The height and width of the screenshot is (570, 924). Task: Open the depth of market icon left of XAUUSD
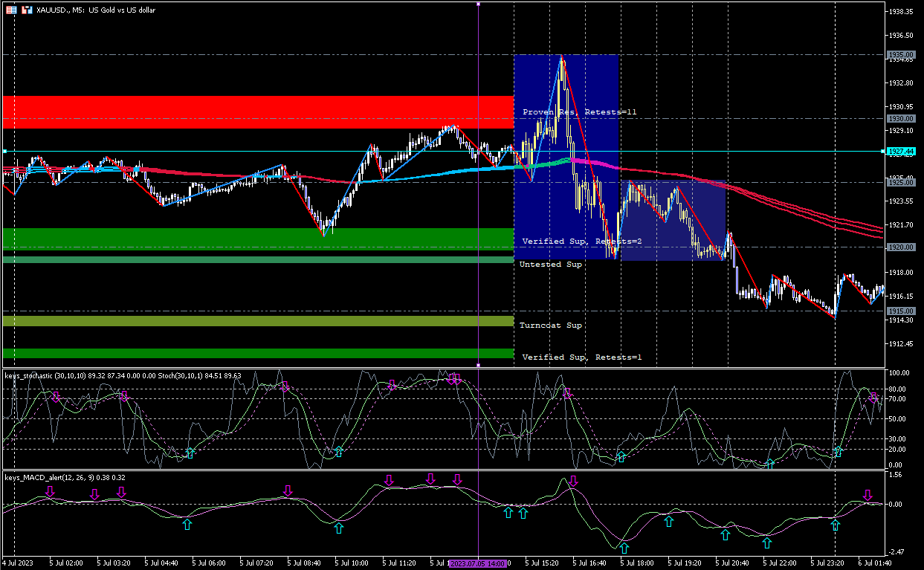click(27, 10)
